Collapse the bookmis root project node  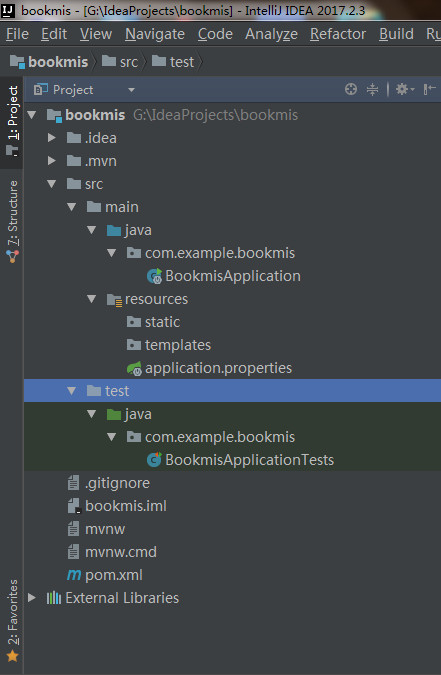(x=31, y=115)
